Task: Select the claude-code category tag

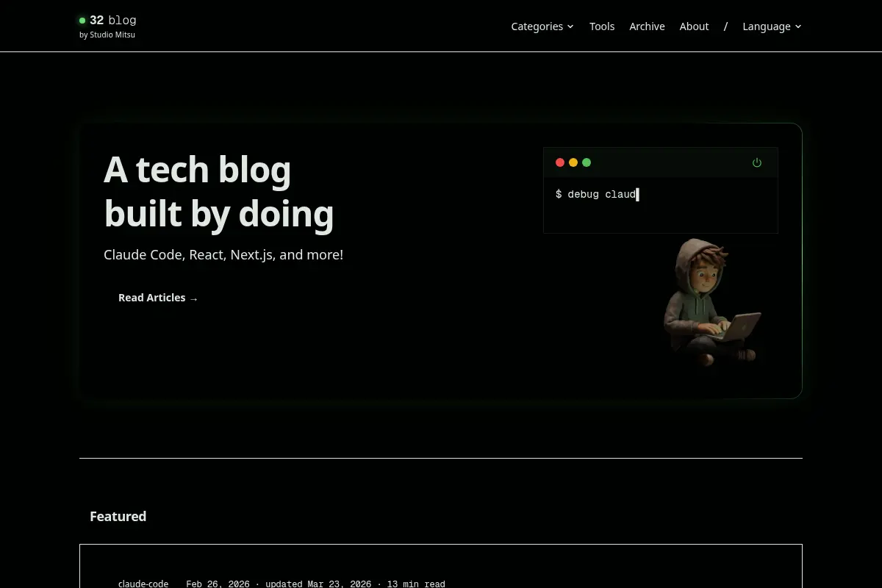Action: (x=143, y=584)
